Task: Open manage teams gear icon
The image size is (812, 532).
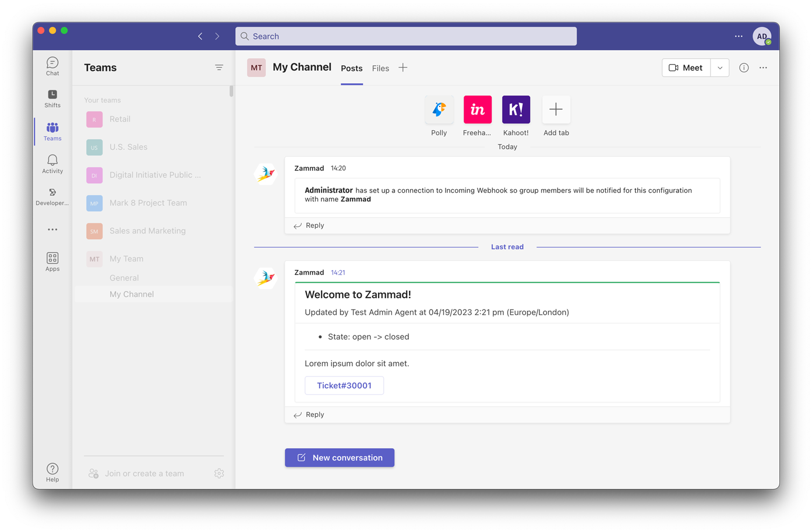Action: coord(219,473)
